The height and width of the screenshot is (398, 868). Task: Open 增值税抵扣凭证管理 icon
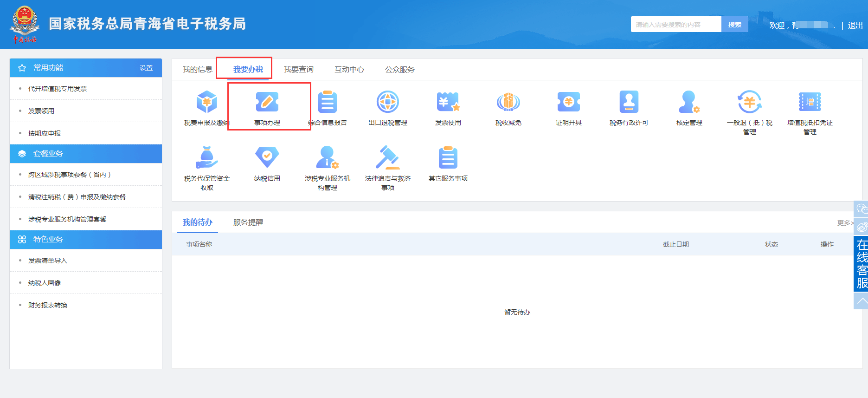(810, 102)
